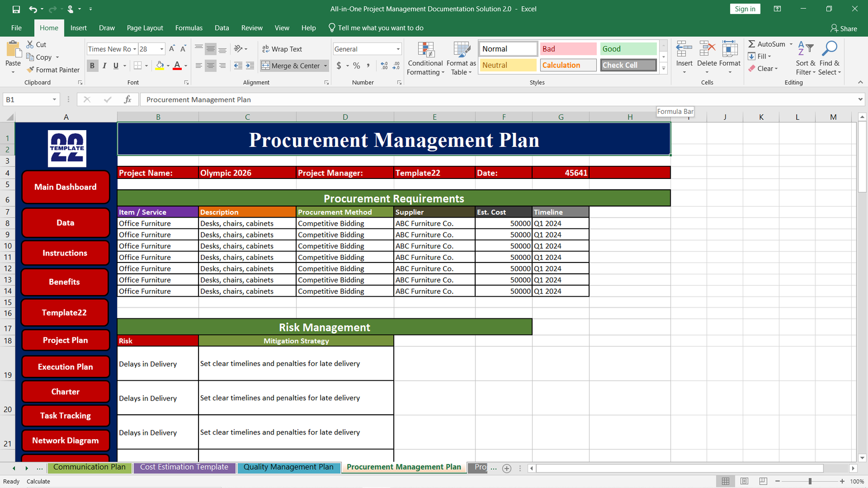Image resolution: width=868 pixels, height=488 pixels.
Task: Toggle Center horizontal alignment
Action: tap(210, 66)
